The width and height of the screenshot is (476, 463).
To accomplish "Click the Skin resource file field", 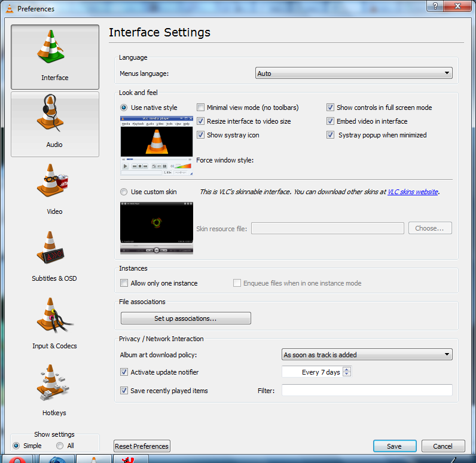I will click(328, 228).
